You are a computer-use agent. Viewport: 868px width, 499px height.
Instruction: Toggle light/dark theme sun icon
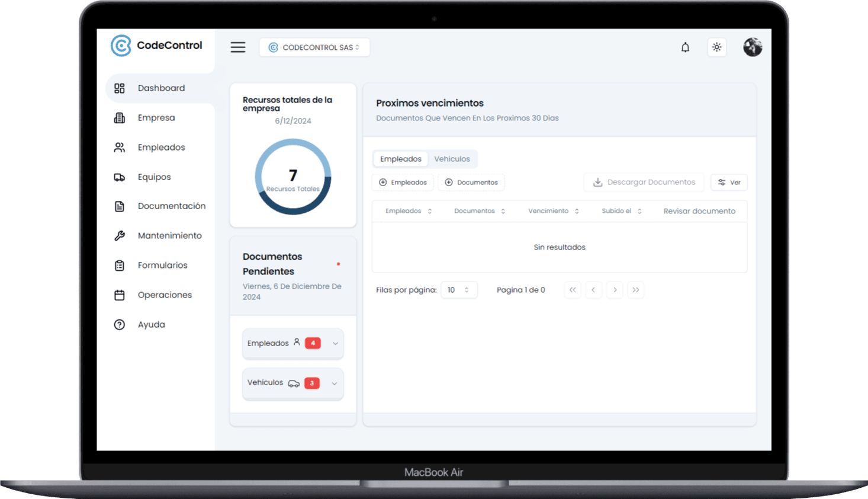click(x=716, y=47)
